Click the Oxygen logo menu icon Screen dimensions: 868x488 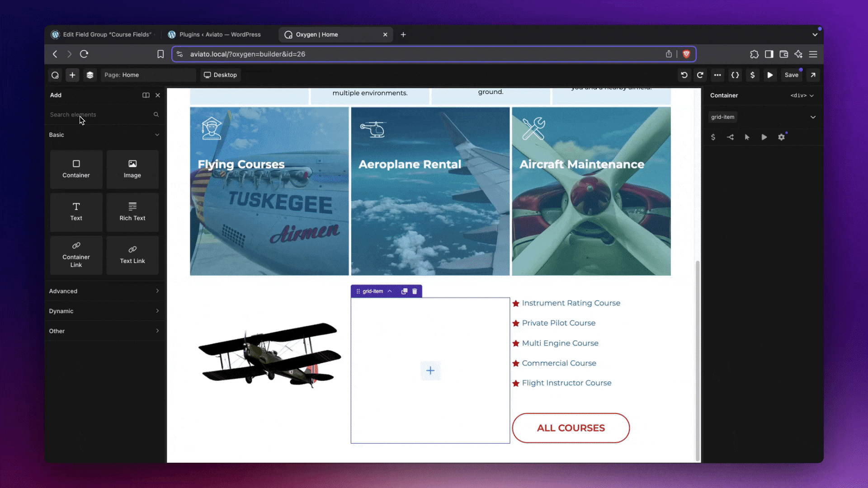pos(55,75)
